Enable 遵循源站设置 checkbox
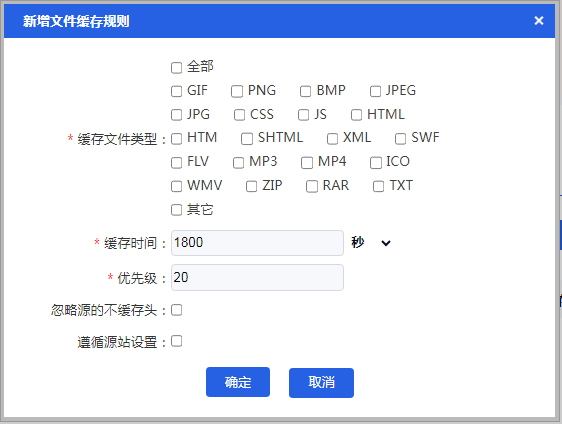This screenshot has height=424, width=562. point(176,341)
